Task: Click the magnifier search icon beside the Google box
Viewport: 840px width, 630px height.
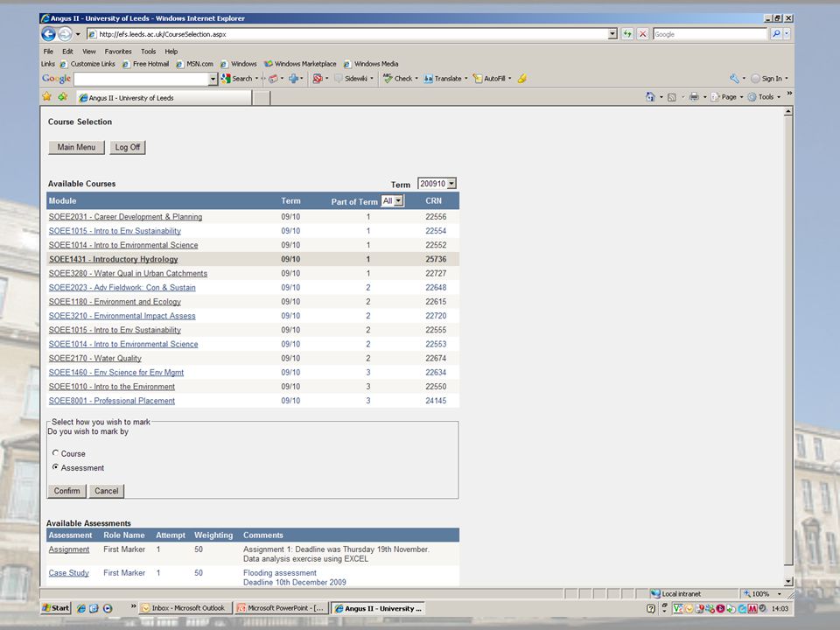Action: tap(776, 34)
